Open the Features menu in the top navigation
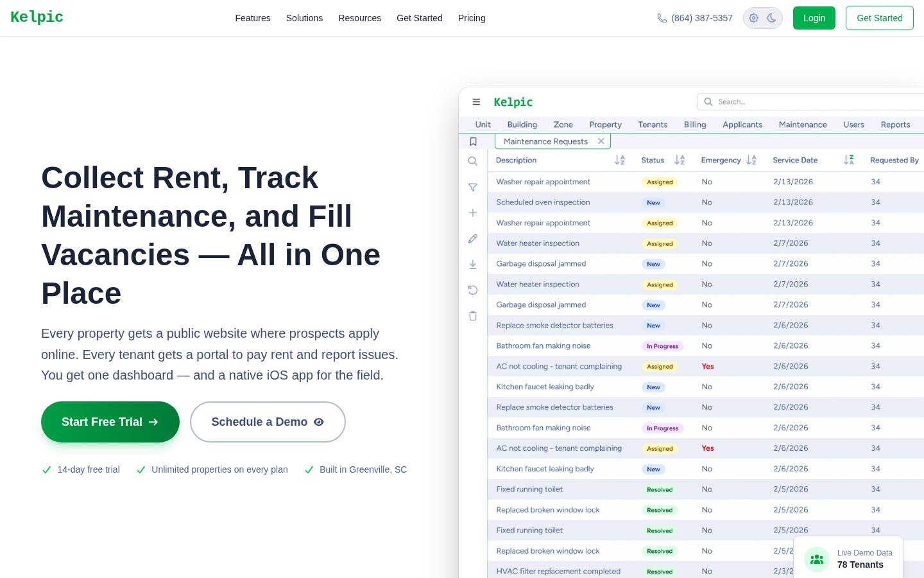 point(253,18)
